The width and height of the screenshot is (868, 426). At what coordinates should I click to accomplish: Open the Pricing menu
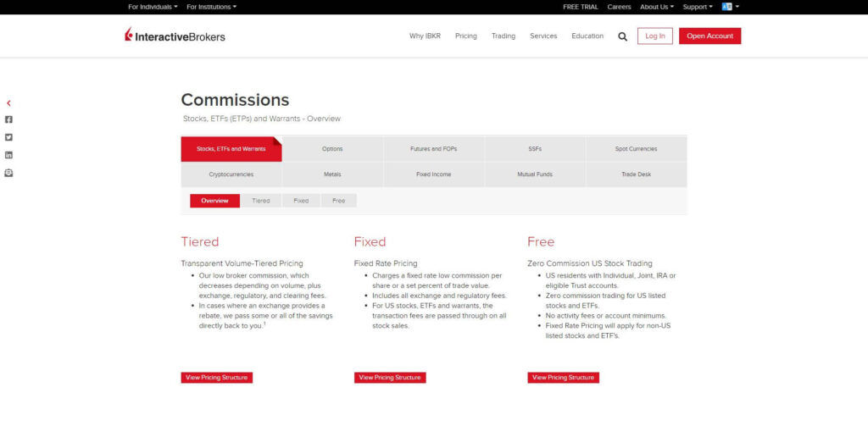click(x=466, y=36)
